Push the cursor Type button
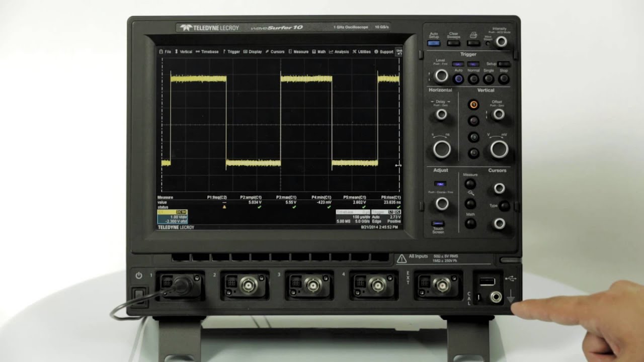 (504, 206)
